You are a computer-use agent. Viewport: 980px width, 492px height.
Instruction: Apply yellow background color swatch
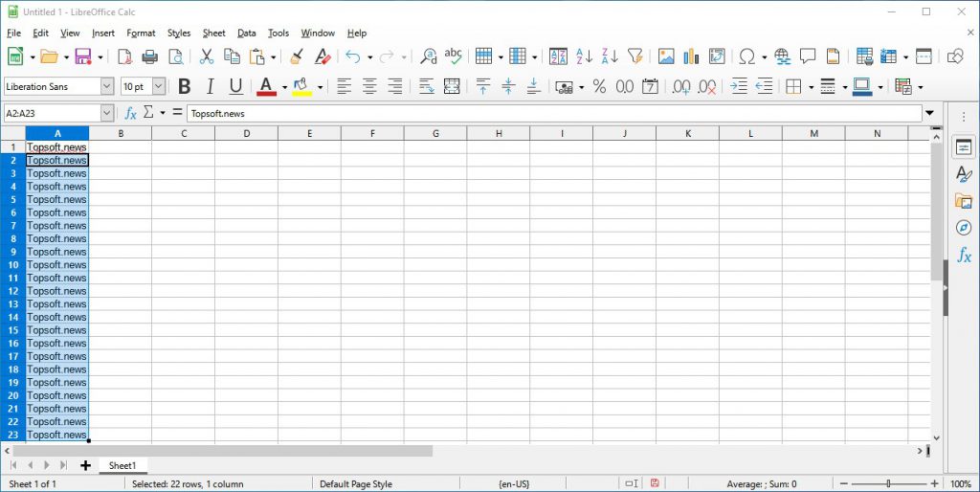click(x=301, y=86)
